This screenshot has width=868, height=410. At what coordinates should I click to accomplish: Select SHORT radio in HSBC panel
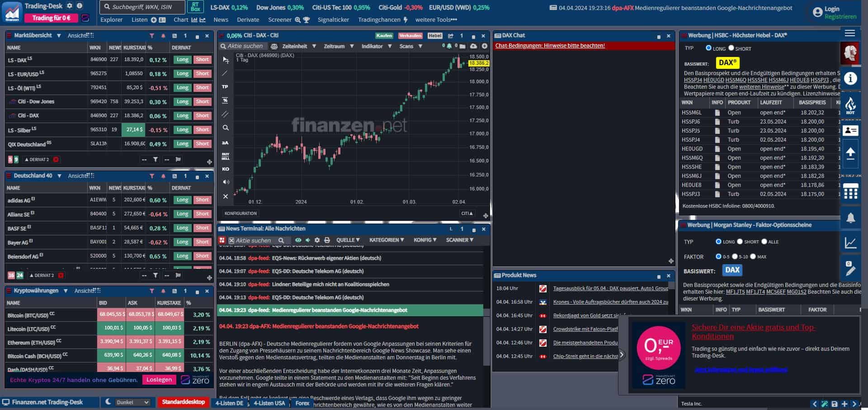point(731,48)
